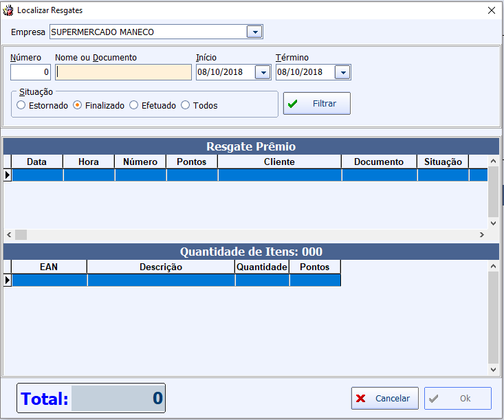Click the Descrição column header
This screenshot has width=504, height=420.
pos(160,267)
